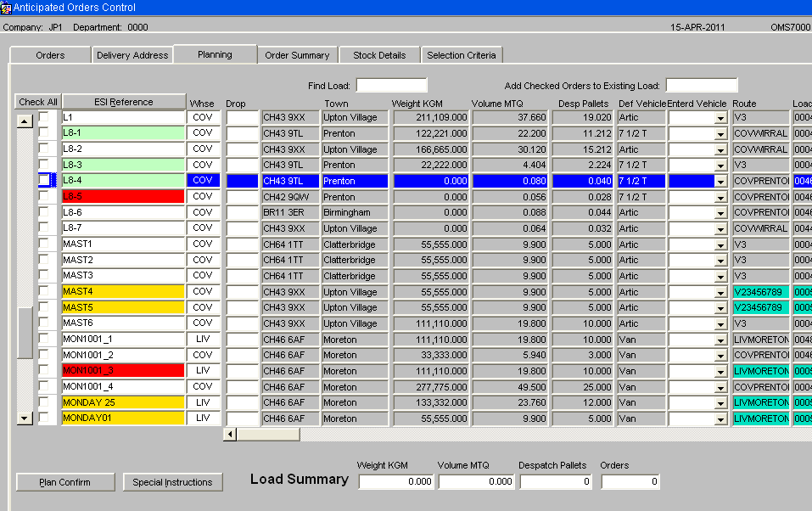Switch to the Delivery Address tab
This screenshot has height=511, width=812.
132,55
